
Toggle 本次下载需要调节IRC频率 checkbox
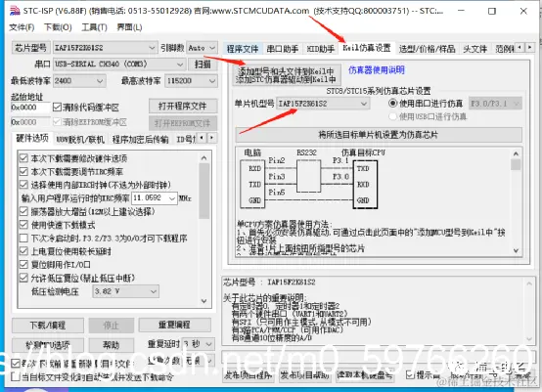point(23,171)
